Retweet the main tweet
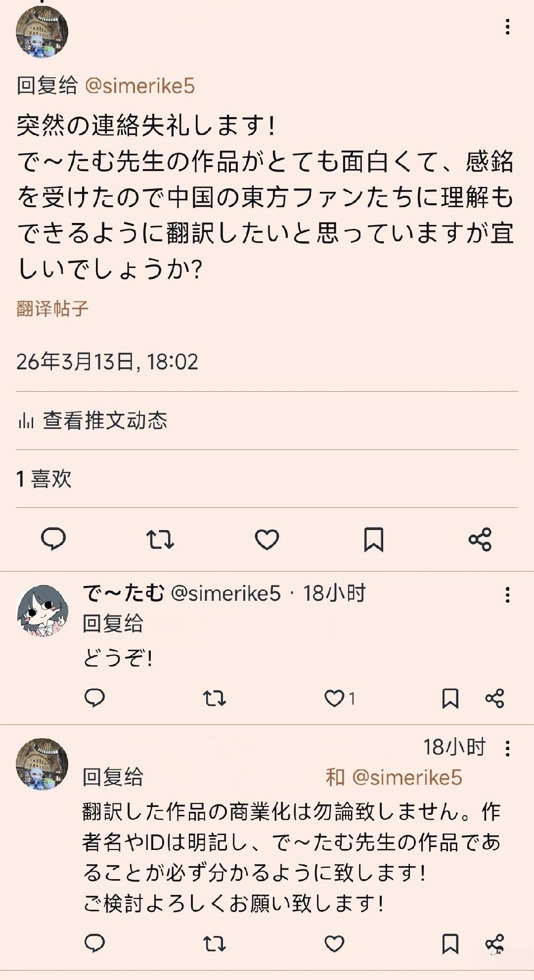The width and height of the screenshot is (534, 980). [x=160, y=539]
